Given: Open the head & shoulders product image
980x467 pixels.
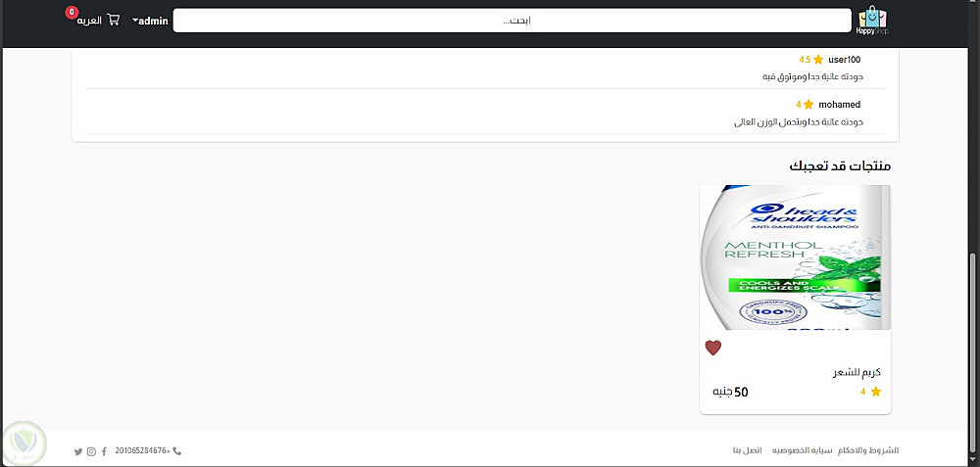Looking at the screenshot, I should (795, 257).
